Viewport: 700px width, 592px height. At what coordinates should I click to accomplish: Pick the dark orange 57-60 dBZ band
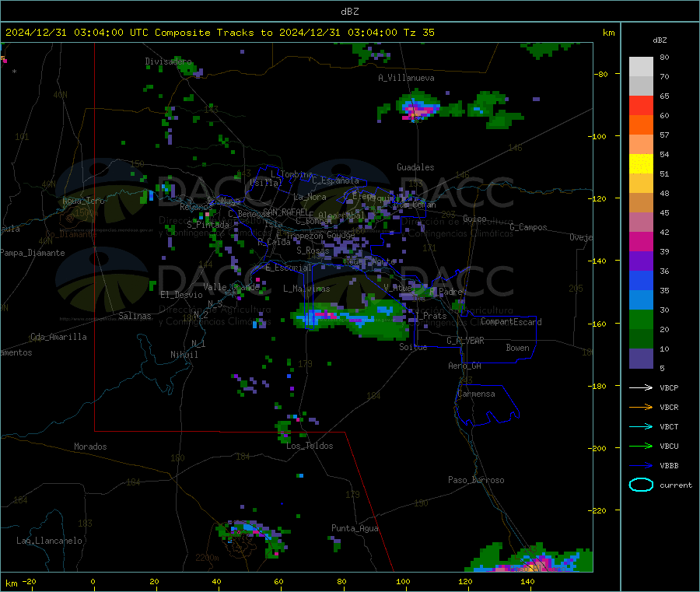(641, 125)
